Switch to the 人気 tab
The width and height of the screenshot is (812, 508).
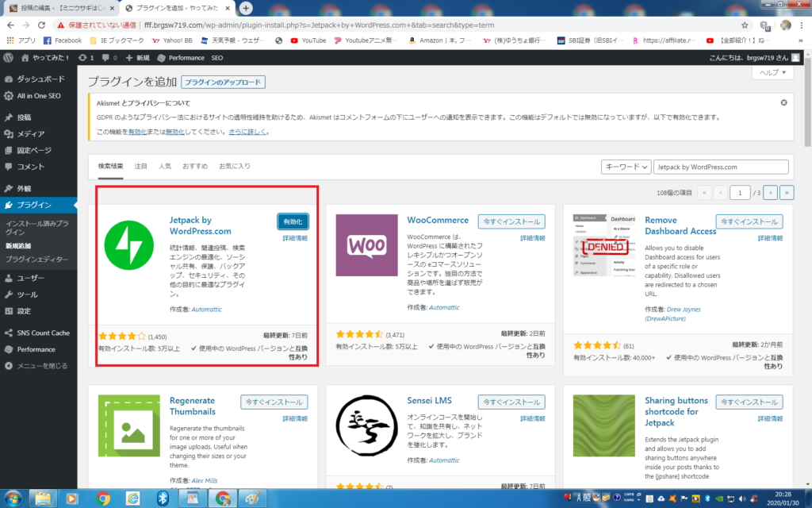[x=165, y=166]
